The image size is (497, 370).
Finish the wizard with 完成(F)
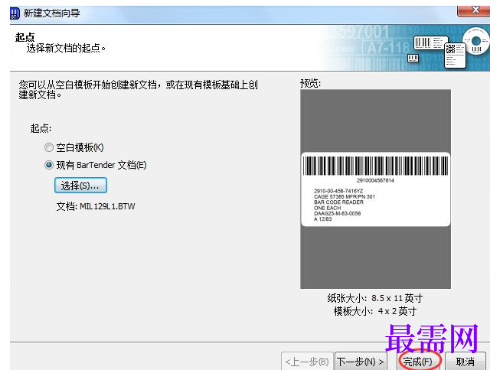coord(418,361)
